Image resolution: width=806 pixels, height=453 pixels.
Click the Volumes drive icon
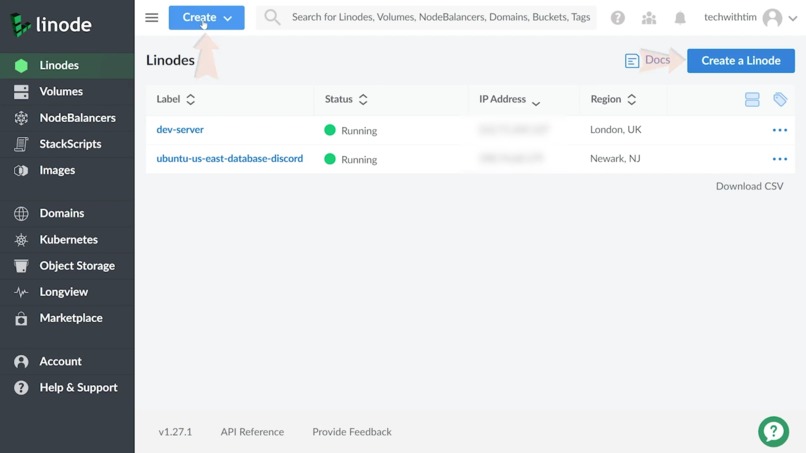coord(21,92)
